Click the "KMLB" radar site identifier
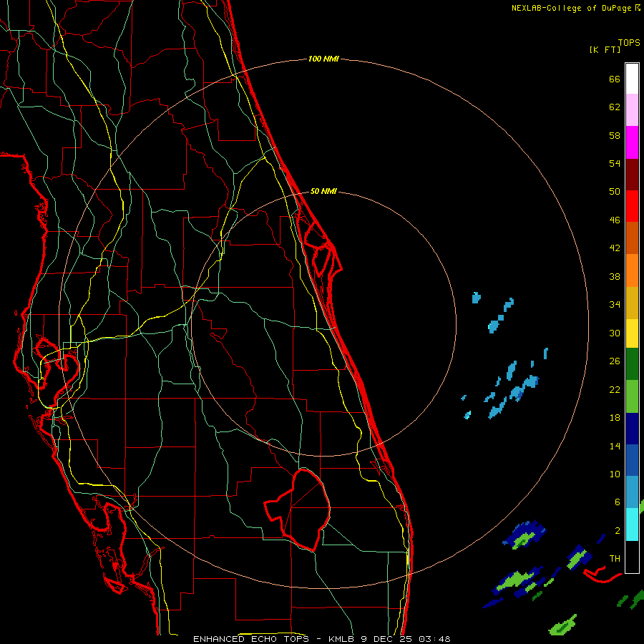The height and width of the screenshot is (644, 644). [x=342, y=639]
